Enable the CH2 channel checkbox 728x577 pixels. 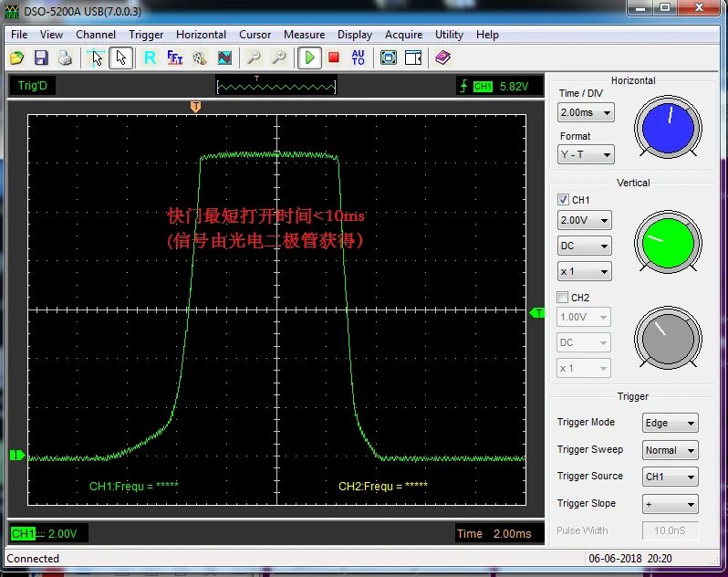tap(563, 297)
